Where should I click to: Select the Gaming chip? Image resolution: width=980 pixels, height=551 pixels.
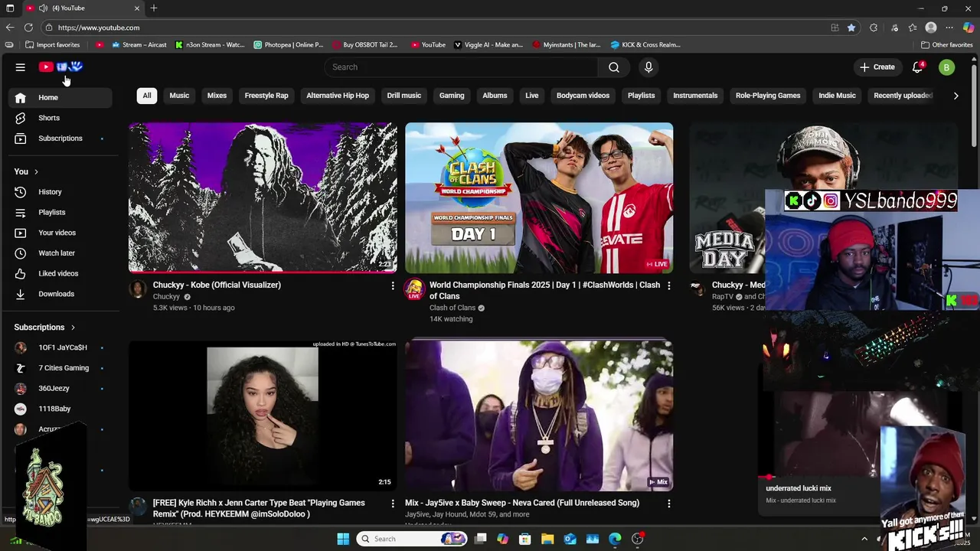click(x=452, y=96)
